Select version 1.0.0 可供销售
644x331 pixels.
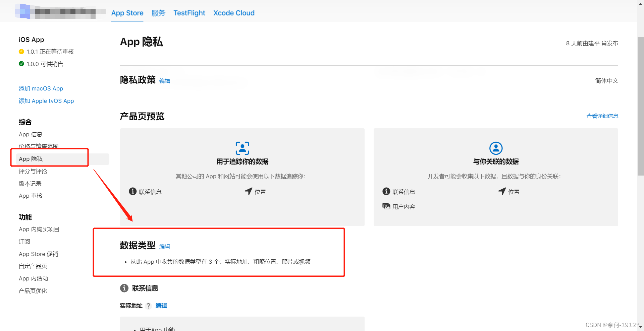pyautogui.click(x=45, y=64)
